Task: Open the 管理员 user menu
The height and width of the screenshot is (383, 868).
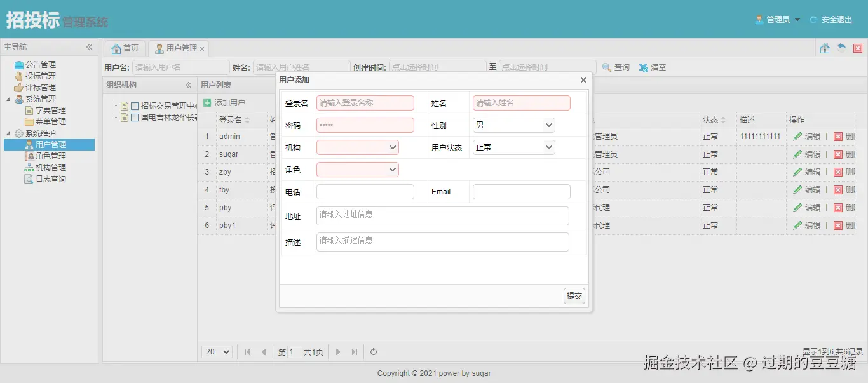Action: pos(778,20)
